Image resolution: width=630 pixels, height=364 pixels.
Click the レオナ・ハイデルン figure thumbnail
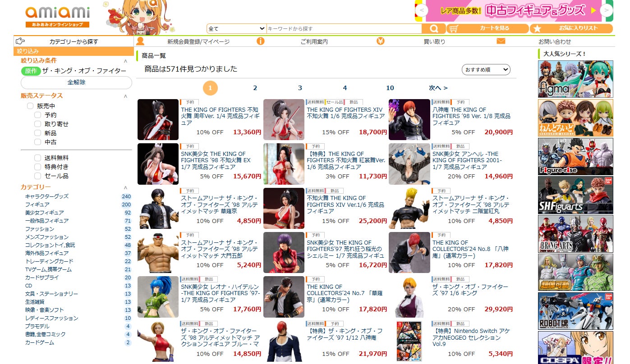coord(158,297)
